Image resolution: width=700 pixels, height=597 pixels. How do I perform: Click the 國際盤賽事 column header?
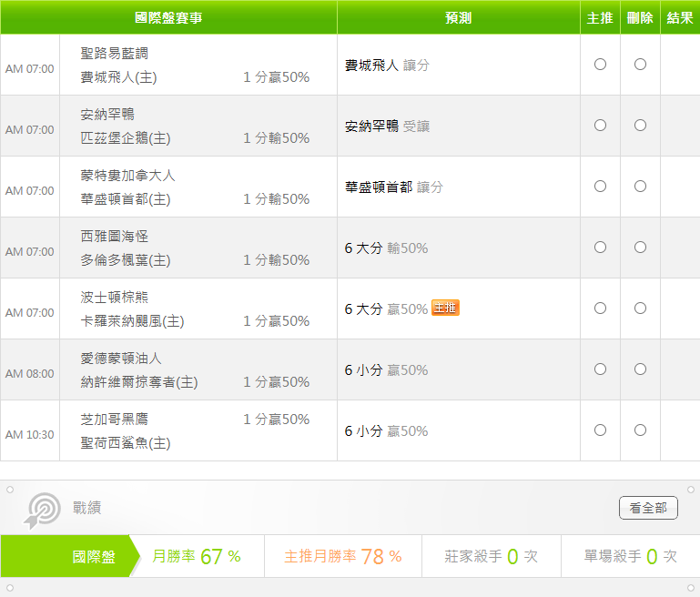click(x=168, y=17)
